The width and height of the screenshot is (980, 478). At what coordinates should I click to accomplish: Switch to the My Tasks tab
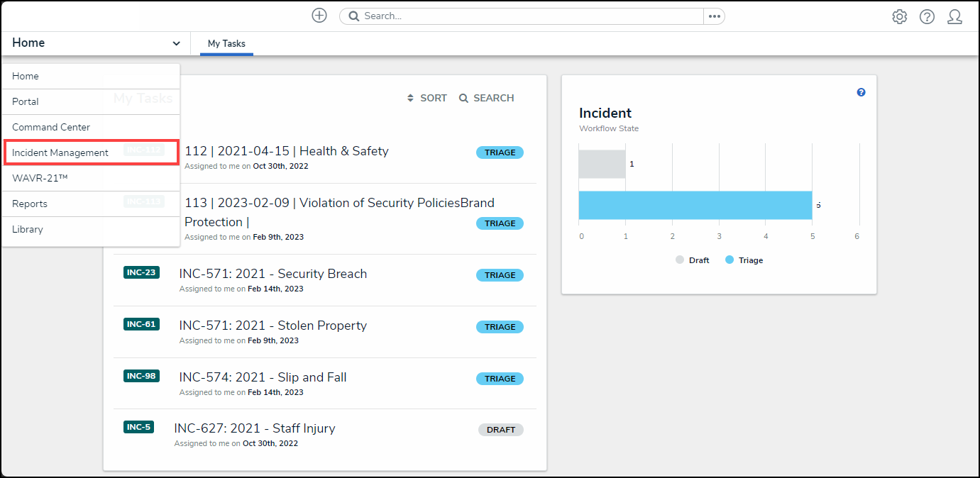point(226,44)
